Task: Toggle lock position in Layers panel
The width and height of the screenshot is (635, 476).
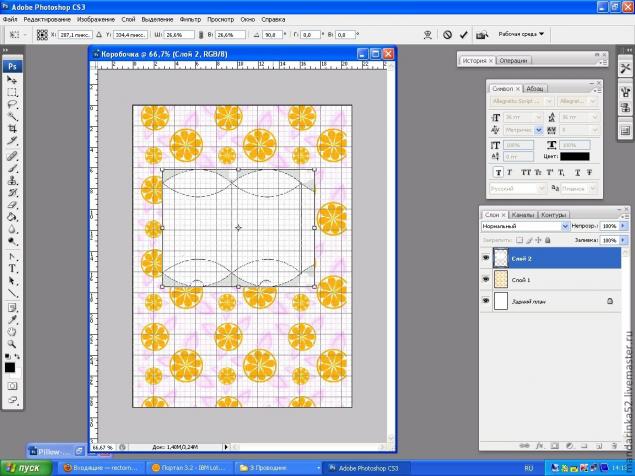Action: click(538, 240)
